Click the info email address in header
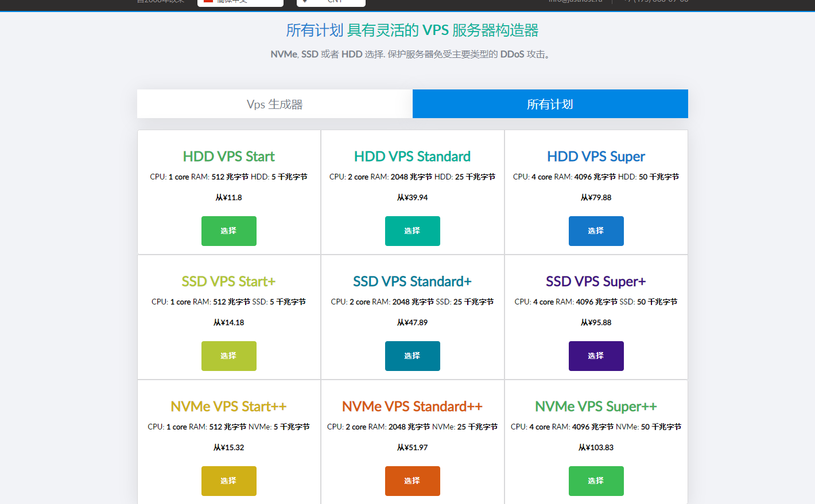Viewport: 815px width, 504px height. click(x=575, y=2)
